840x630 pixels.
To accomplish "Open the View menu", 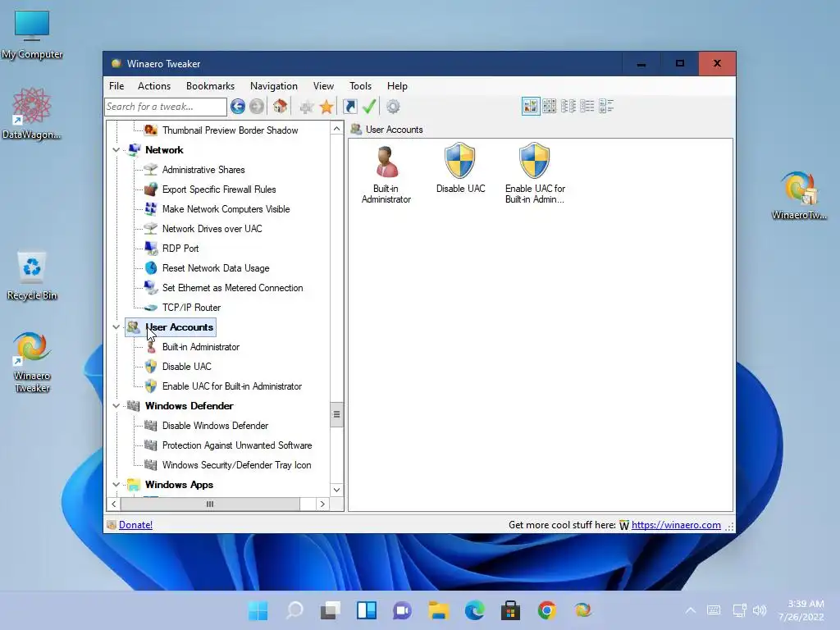I will point(323,85).
